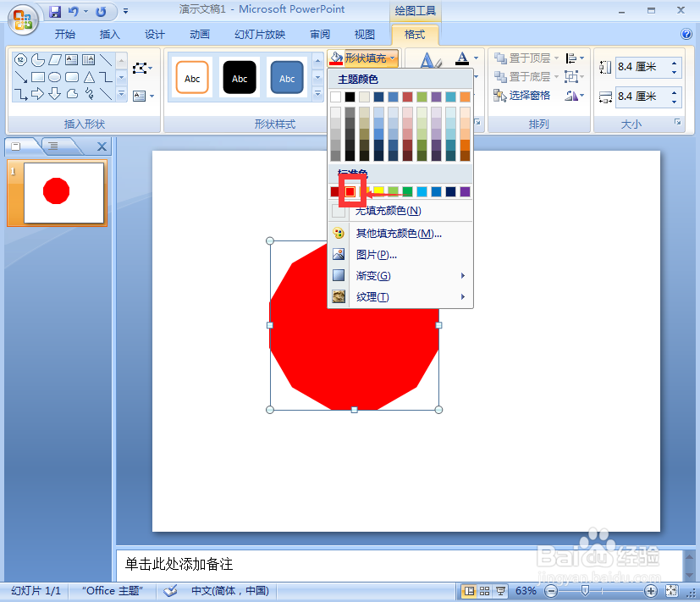Open PowerPoint help question mark
The height and width of the screenshot is (602, 700).
click(686, 34)
